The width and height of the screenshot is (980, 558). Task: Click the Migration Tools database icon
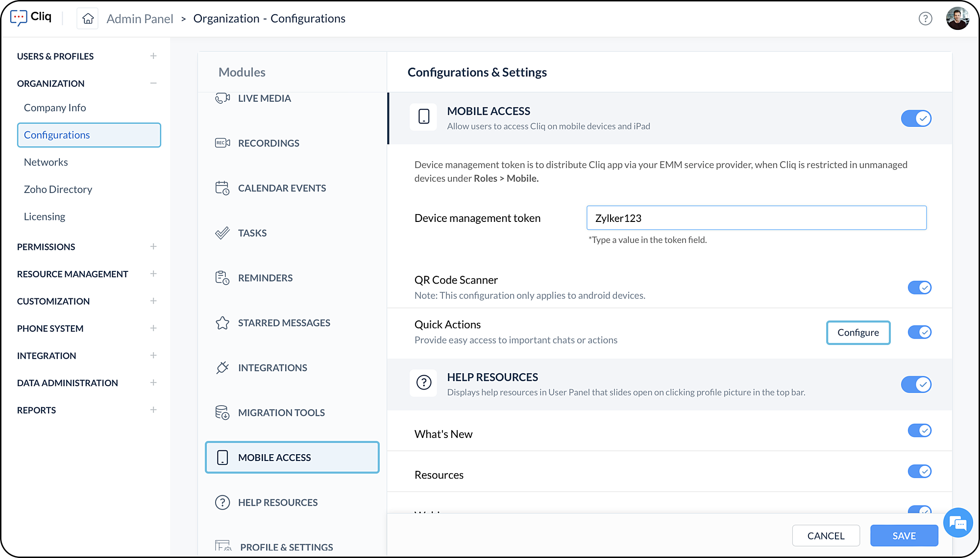[222, 412]
